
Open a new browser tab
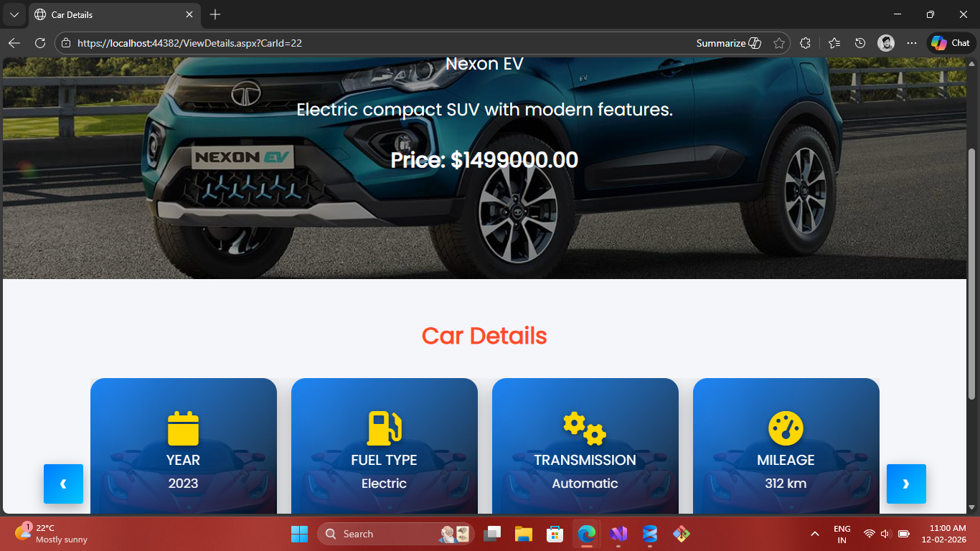tap(215, 14)
